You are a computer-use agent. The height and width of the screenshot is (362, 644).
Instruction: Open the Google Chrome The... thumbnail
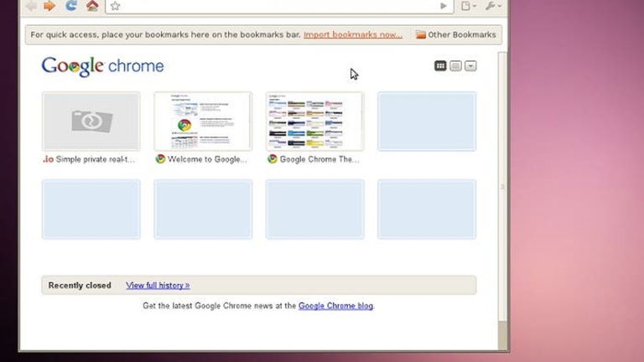315,122
